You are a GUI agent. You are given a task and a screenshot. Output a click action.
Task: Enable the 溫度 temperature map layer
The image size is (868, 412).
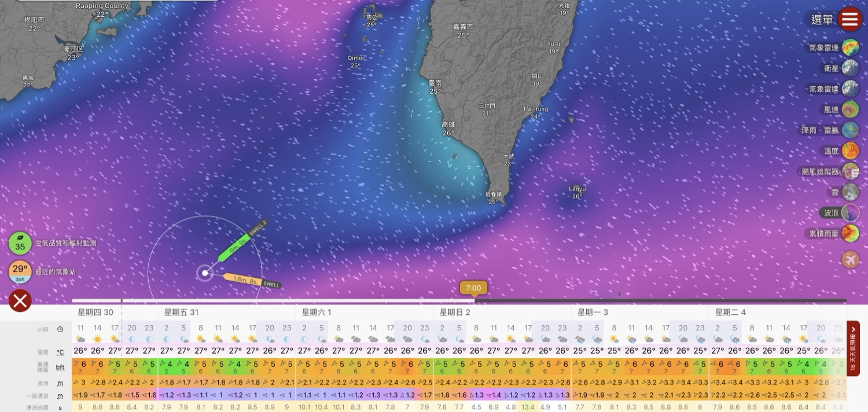point(850,151)
